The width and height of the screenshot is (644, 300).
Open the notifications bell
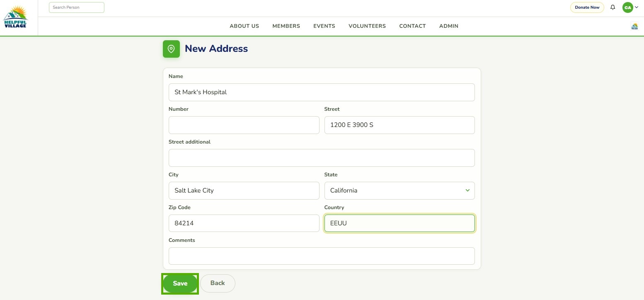pyautogui.click(x=613, y=7)
